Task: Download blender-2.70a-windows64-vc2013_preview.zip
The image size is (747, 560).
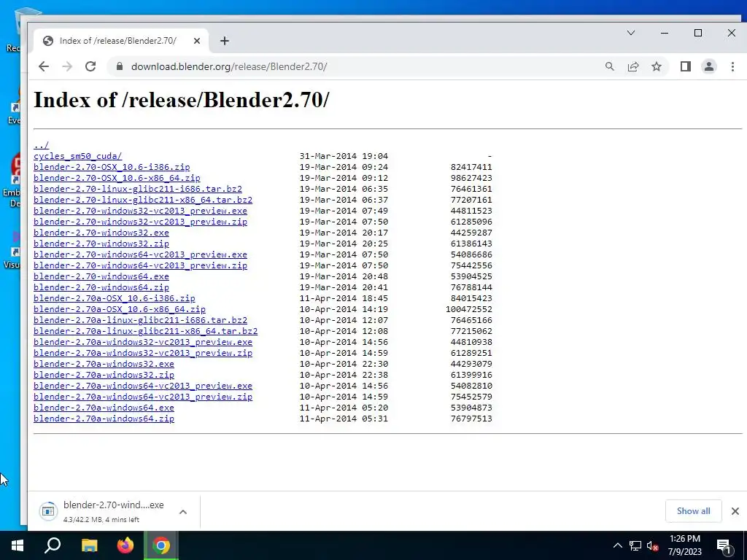Action: [x=143, y=397]
